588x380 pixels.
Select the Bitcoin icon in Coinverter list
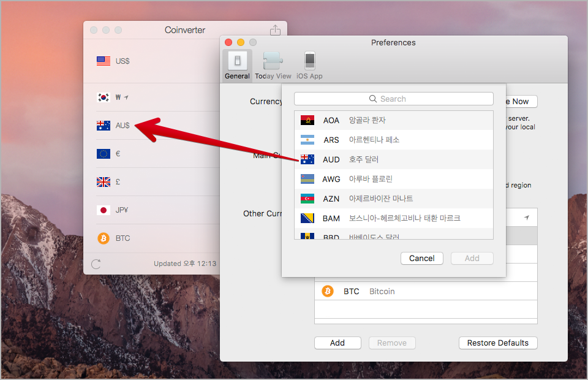coord(104,238)
